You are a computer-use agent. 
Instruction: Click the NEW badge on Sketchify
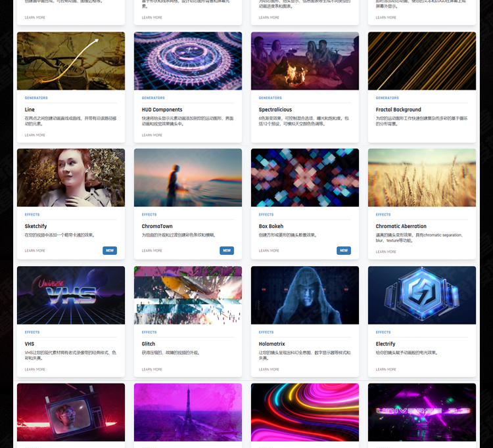(110, 251)
